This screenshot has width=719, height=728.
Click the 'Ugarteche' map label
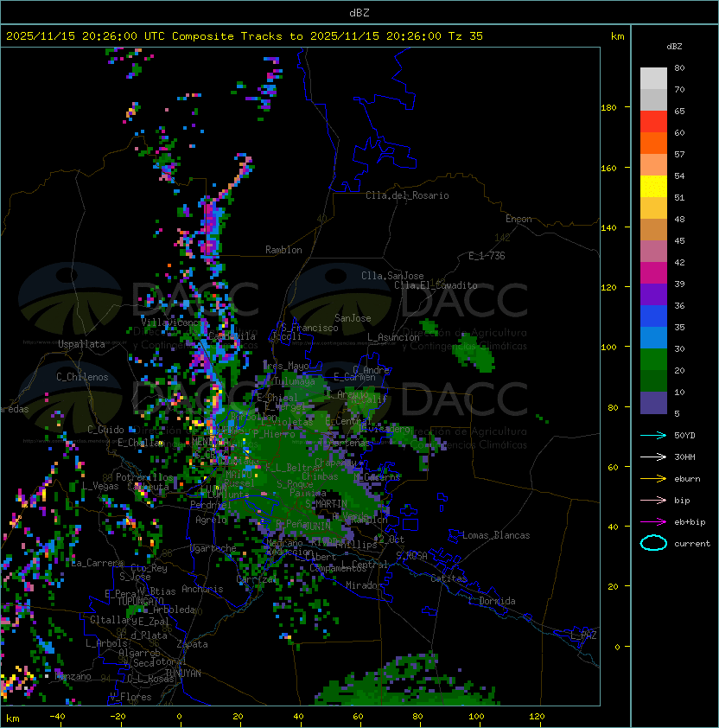click(213, 548)
